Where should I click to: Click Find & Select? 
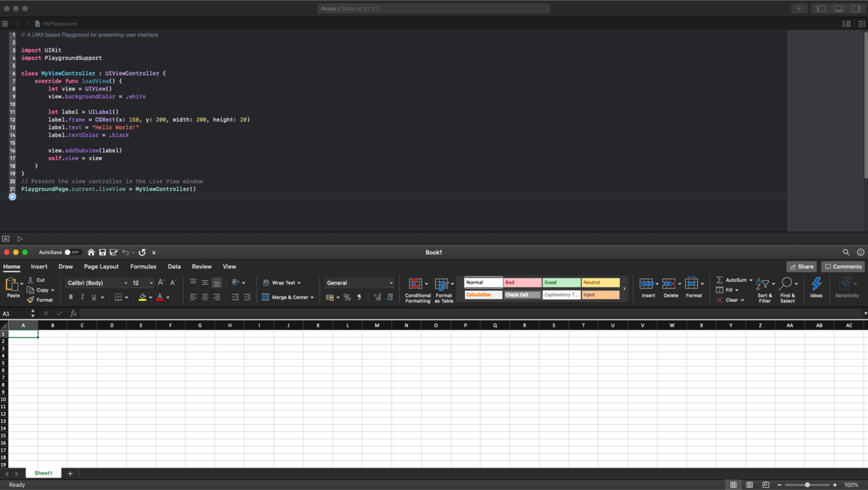(788, 290)
